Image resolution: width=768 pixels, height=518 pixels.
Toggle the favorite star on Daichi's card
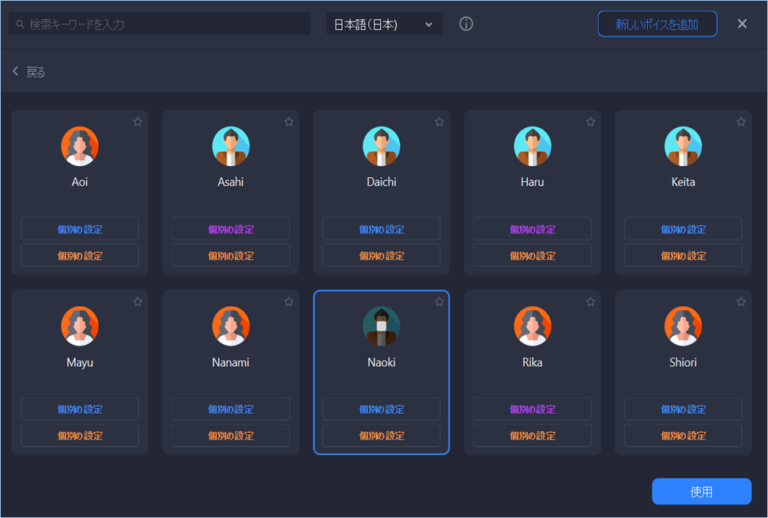439,122
